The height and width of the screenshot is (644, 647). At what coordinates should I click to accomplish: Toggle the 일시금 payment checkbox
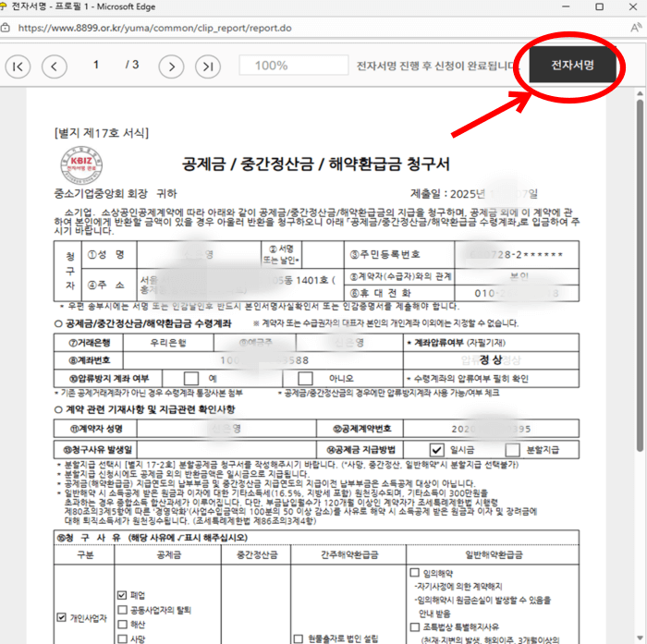[436, 449]
